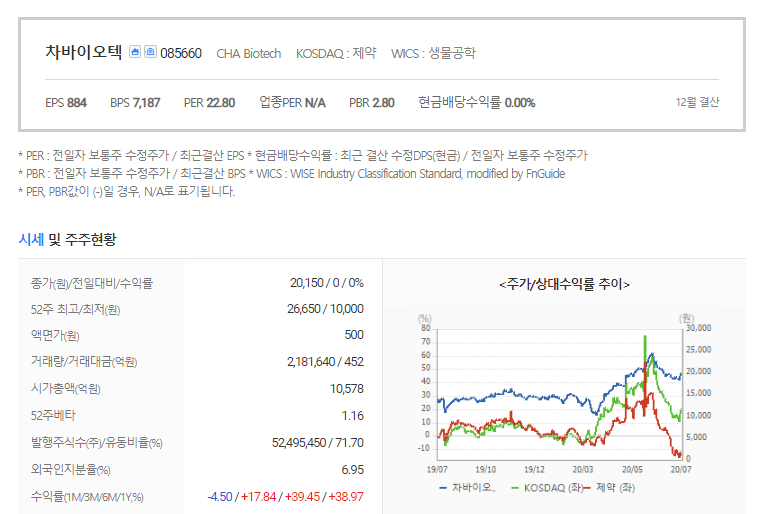Screen dimensions: 764x514
Task: Click the blue 차바이오 legend entry
Action: point(467,488)
